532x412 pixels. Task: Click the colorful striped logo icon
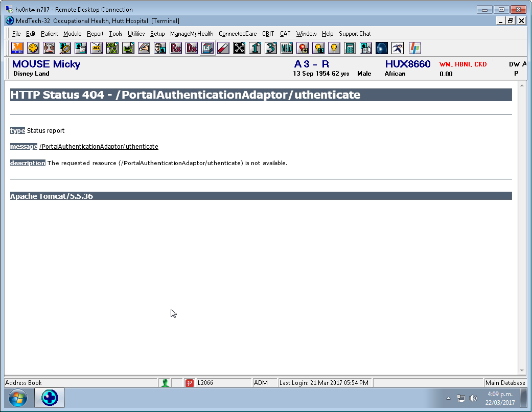click(414, 48)
